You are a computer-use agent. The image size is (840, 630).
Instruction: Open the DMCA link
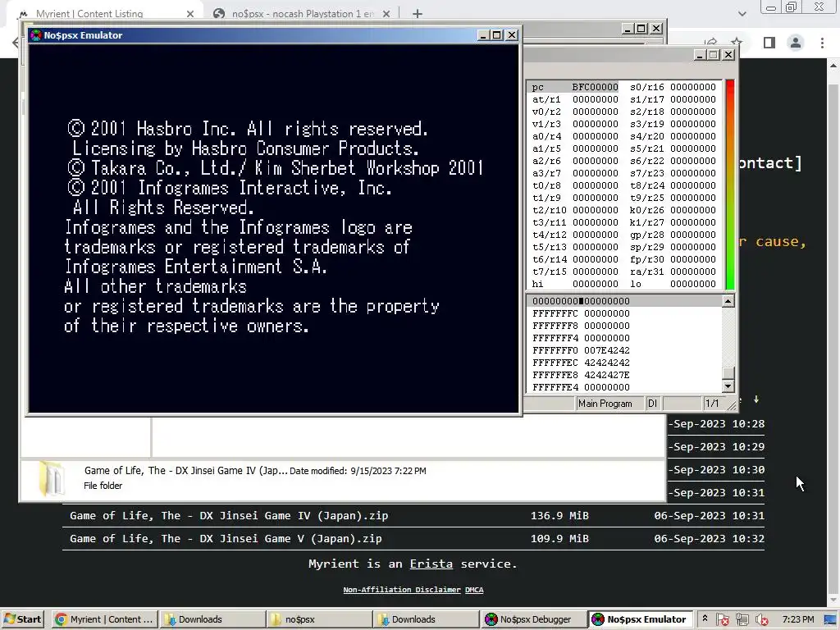[474, 589]
